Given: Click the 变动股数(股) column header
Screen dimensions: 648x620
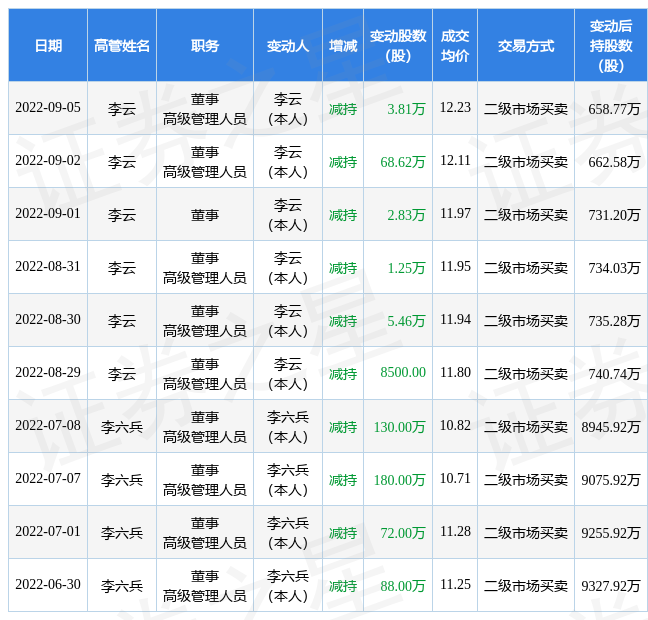Looking at the screenshot, I should click(398, 45).
